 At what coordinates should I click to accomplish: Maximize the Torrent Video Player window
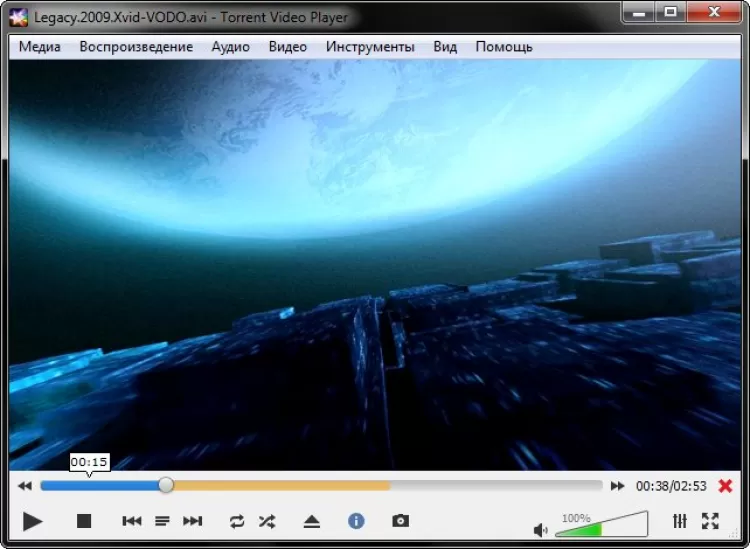671,12
